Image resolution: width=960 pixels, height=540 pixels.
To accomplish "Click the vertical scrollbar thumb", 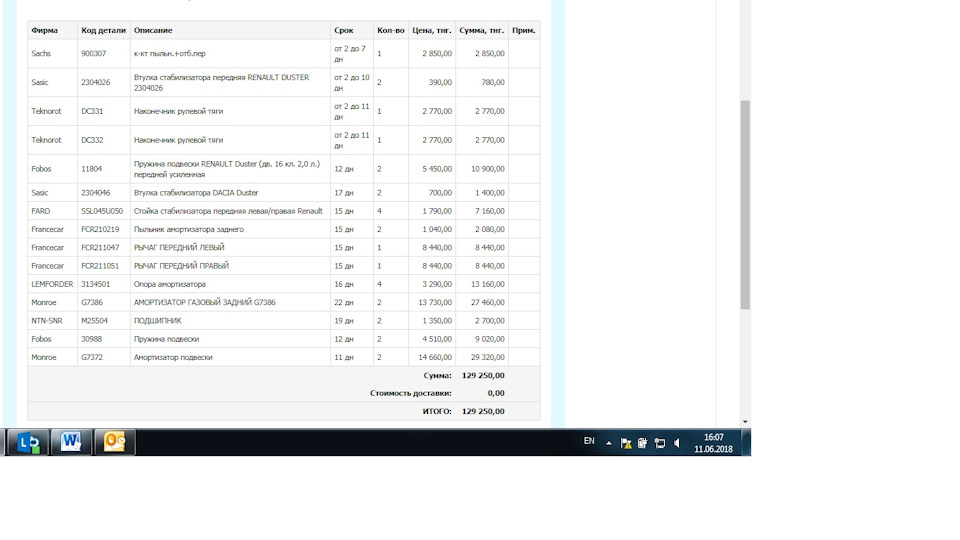I will 745,205.
